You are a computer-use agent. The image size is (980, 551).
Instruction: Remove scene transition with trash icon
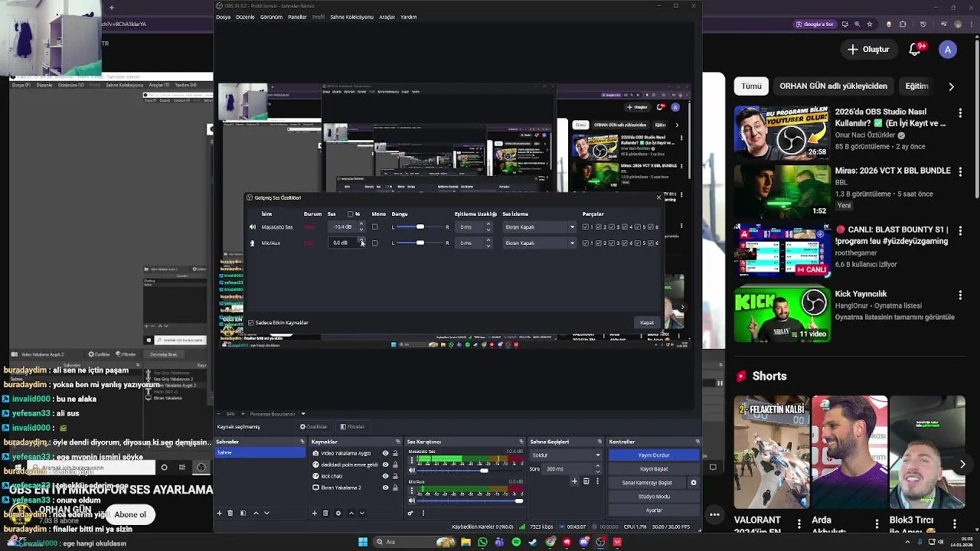586,481
